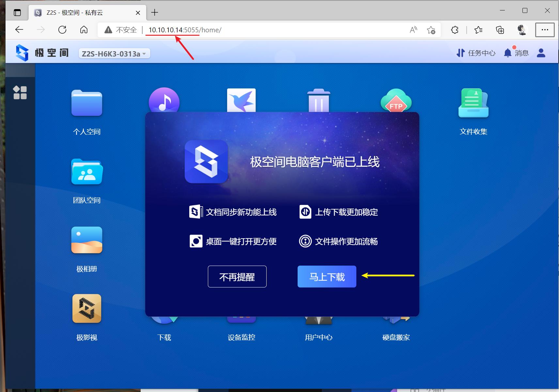Open 设备监控 device monitoring
Image resolution: width=559 pixels, height=392 pixels.
pos(241,321)
